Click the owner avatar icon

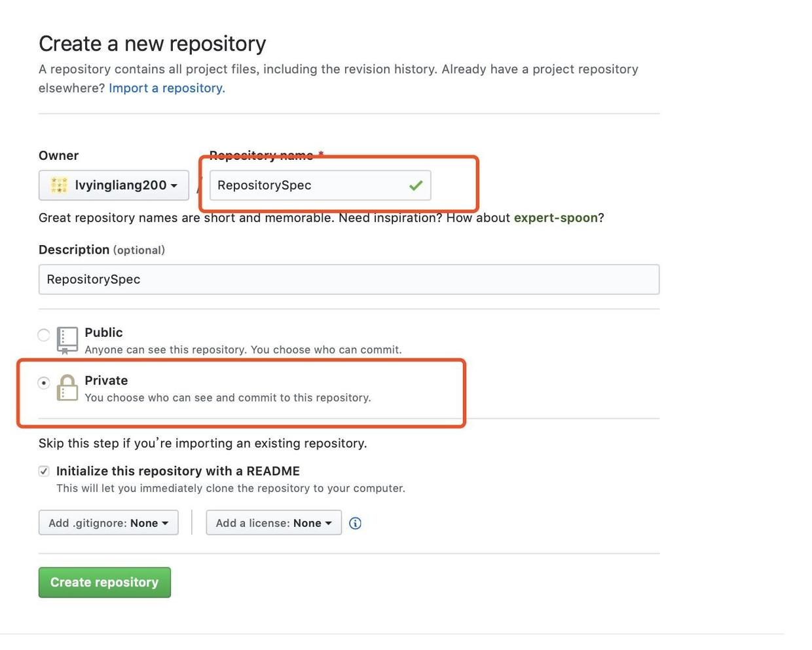(x=59, y=185)
